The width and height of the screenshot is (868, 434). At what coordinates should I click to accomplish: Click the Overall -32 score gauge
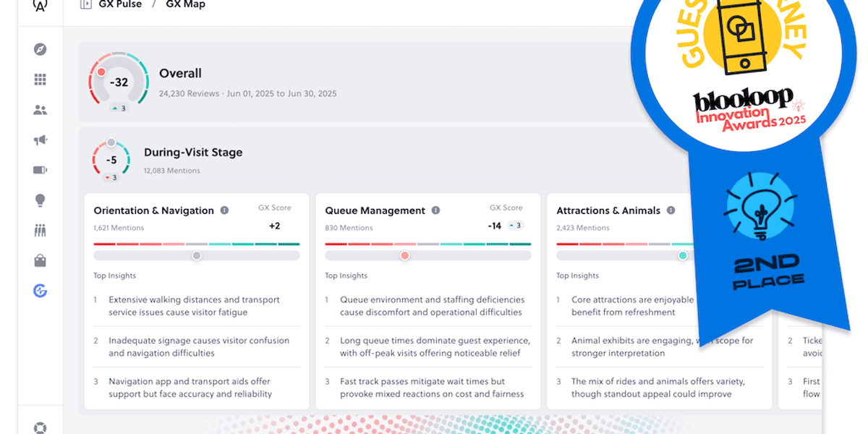coord(119,82)
